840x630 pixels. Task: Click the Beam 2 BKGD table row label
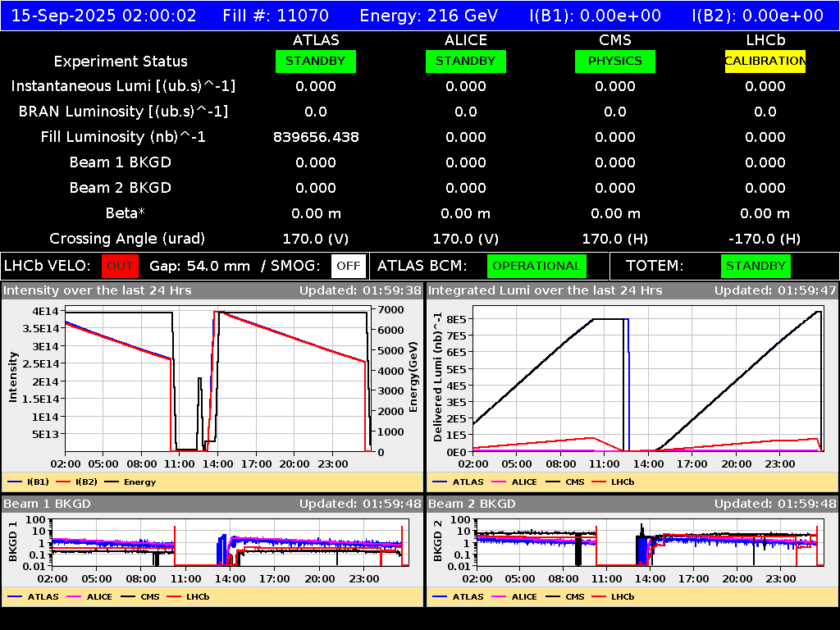(121, 188)
